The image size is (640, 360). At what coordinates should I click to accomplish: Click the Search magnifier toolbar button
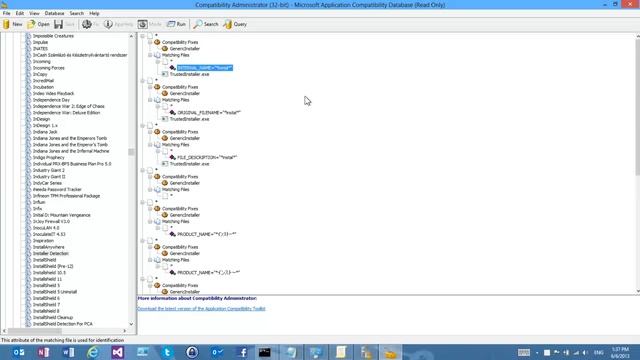click(x=206, y=24)
